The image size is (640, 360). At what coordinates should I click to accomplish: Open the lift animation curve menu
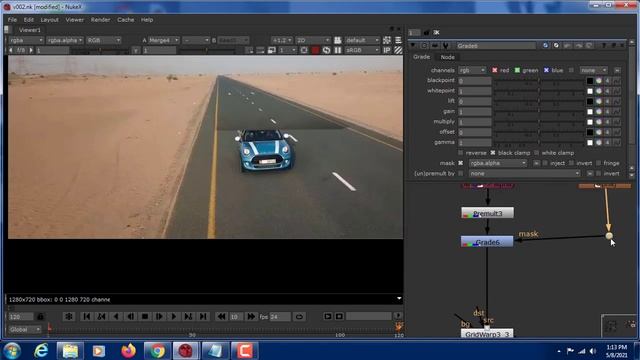pos(617,101)
